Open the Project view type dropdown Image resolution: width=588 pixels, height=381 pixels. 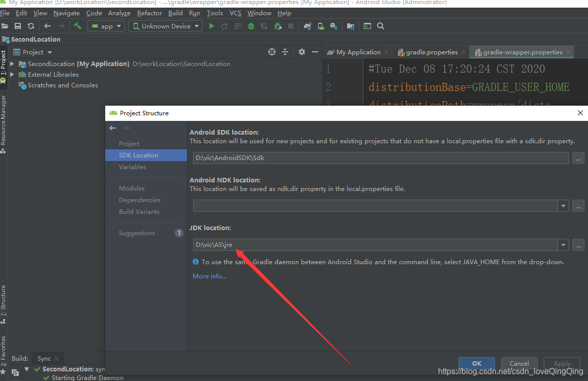[x=33, y=52]
